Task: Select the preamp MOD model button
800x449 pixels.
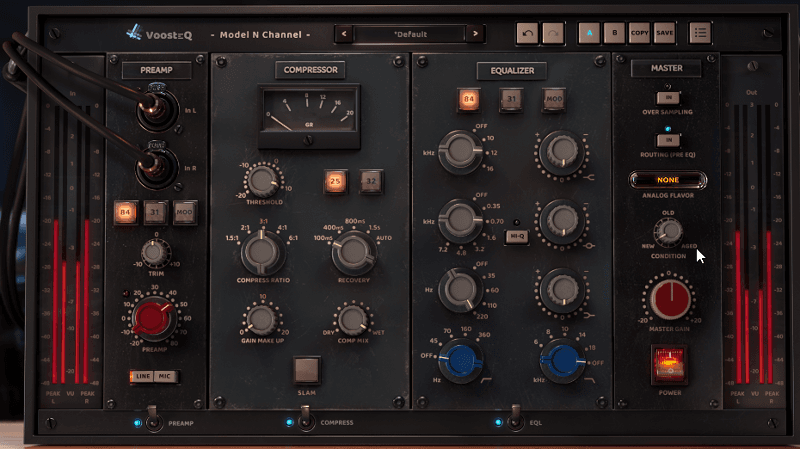Action: tap(184, 212)
